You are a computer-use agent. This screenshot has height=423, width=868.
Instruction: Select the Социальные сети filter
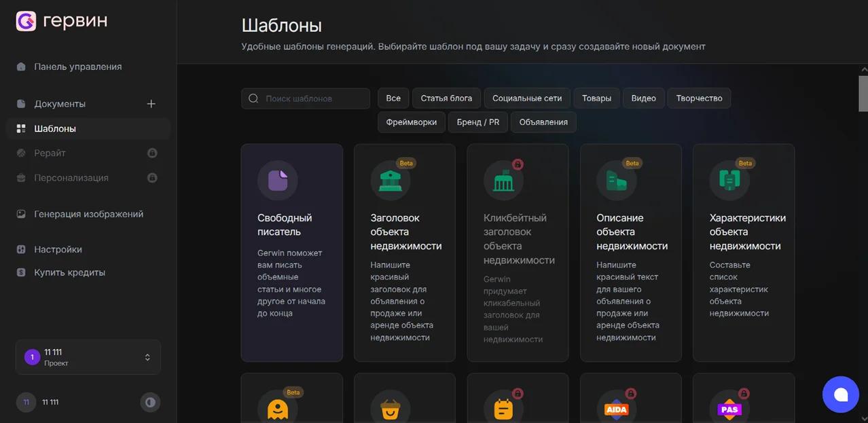click(527, 98)
